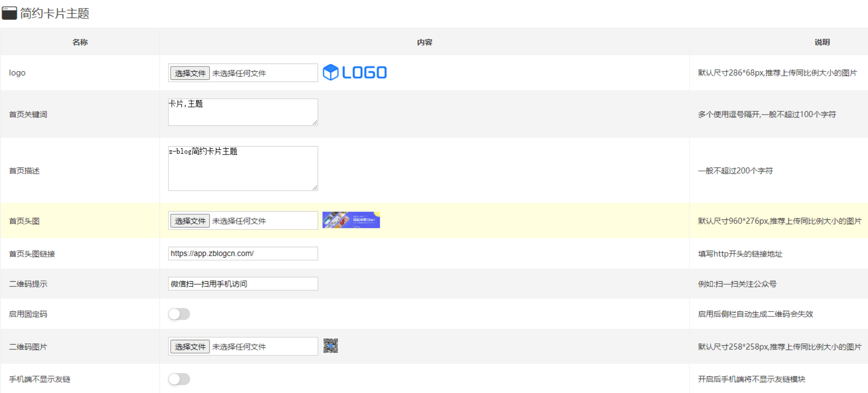The width and height of the screenshot is (868, 393).
Task: Toggle the 手机端不显示友链 switch
Action: 179,379
